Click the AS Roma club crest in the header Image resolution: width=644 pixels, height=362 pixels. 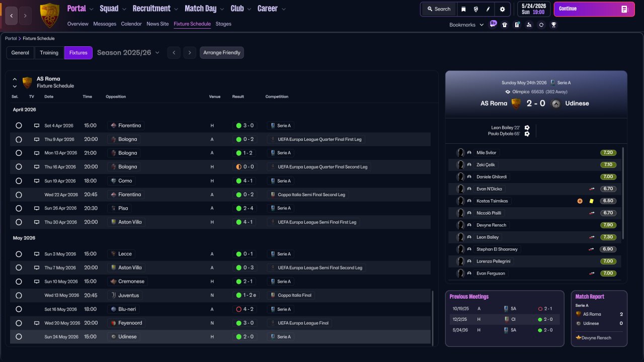coord(49,15)
